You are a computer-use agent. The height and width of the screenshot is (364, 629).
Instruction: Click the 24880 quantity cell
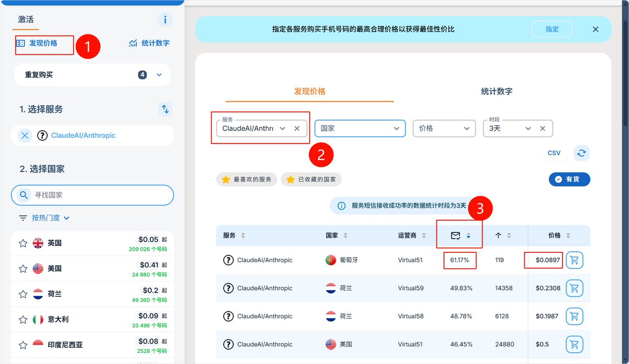click(504, 345)
